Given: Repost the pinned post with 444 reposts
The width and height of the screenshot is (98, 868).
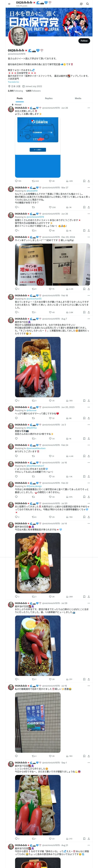Looking at the screenshot, I should pyautogui.click(x=35, y=181).
